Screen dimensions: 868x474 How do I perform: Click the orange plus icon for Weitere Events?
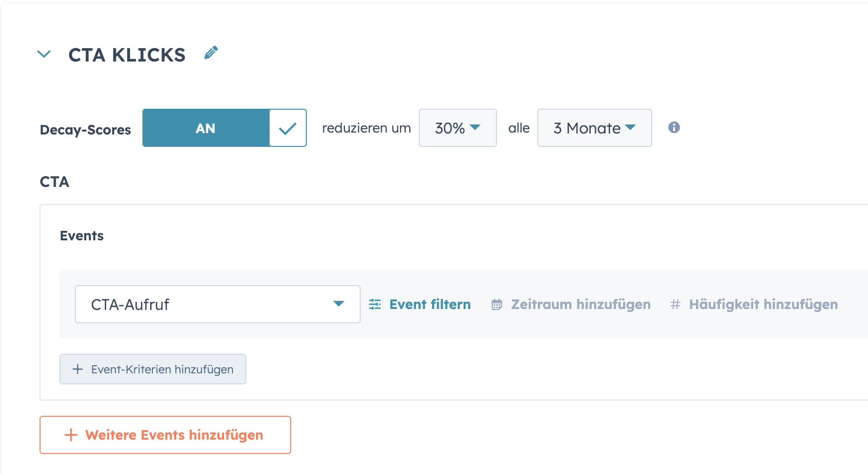click(x=71, y=434)
